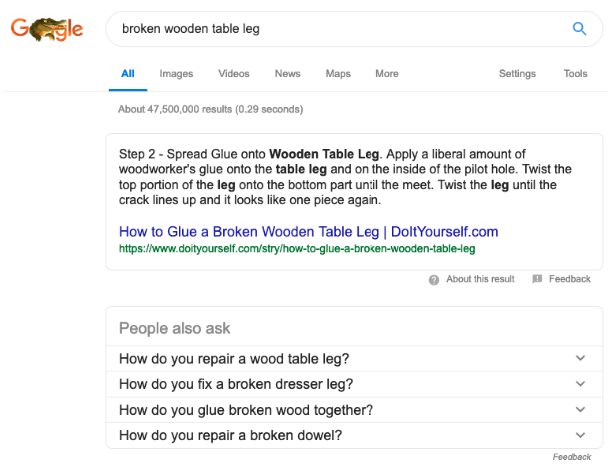Click Feedback below People also ask
The width and height of the screenshot is (608, 474).
tap(572, 457)
